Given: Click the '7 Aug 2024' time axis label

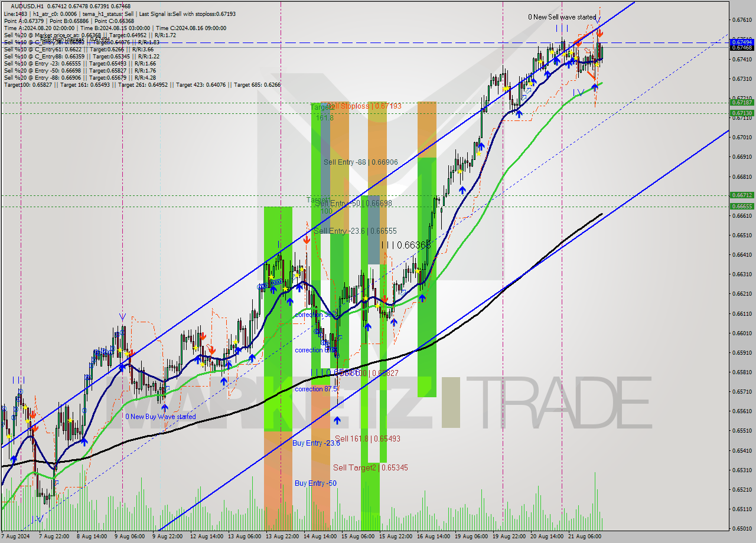Looking at the screenshot, I should pyautogui.click(x=16, y=537).
